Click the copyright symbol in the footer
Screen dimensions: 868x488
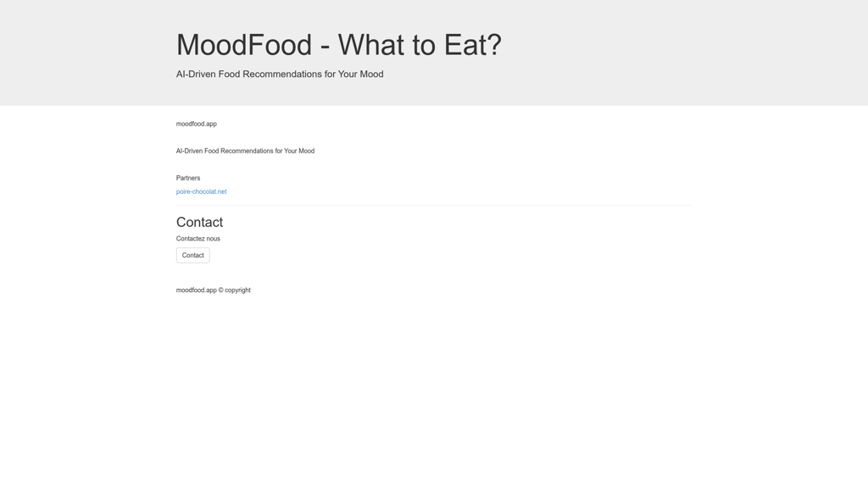[221, 290]
